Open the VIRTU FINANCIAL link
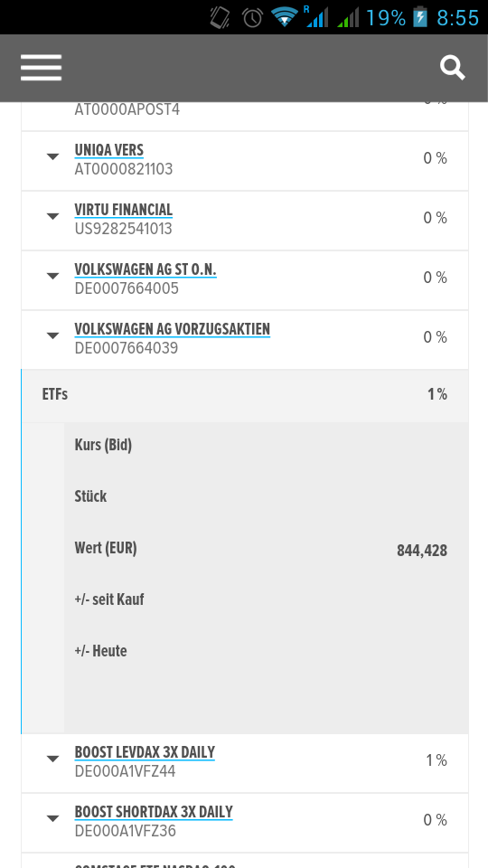Screen dimensions: 488x868 pyautogui.click(x=124, y=210)
